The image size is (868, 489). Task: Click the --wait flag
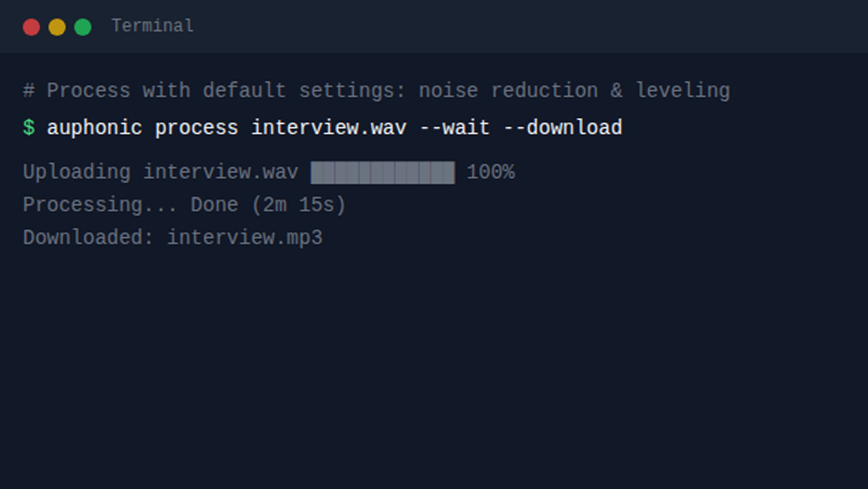click(x=455, y=128)
